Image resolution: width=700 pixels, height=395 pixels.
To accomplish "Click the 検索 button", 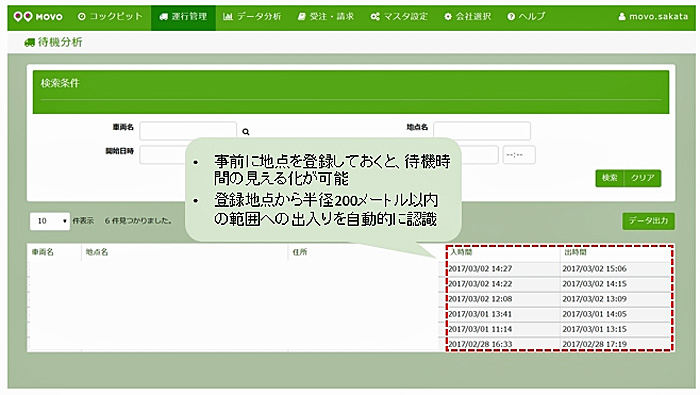I will pyautogui.click(x=609, y=178).
